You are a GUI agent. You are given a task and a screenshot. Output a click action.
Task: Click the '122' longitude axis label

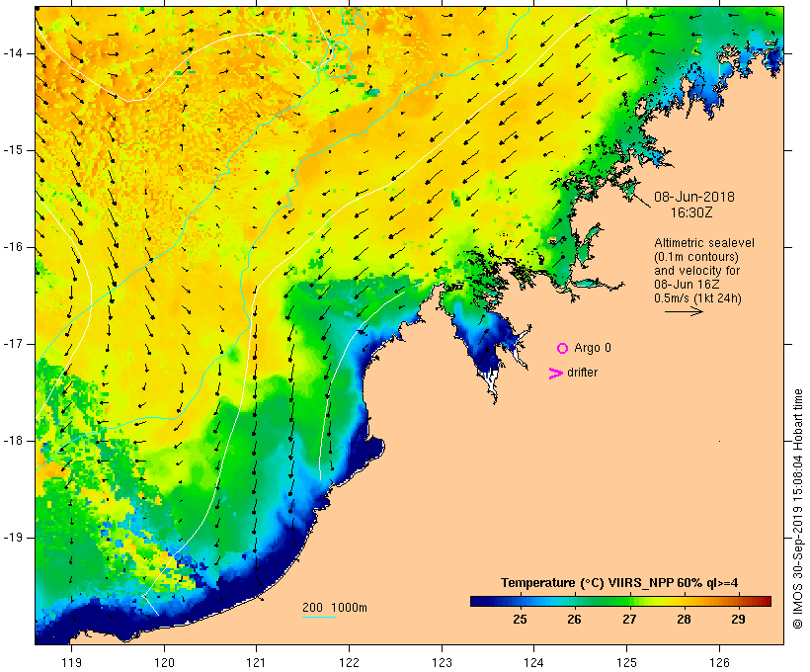350,662
